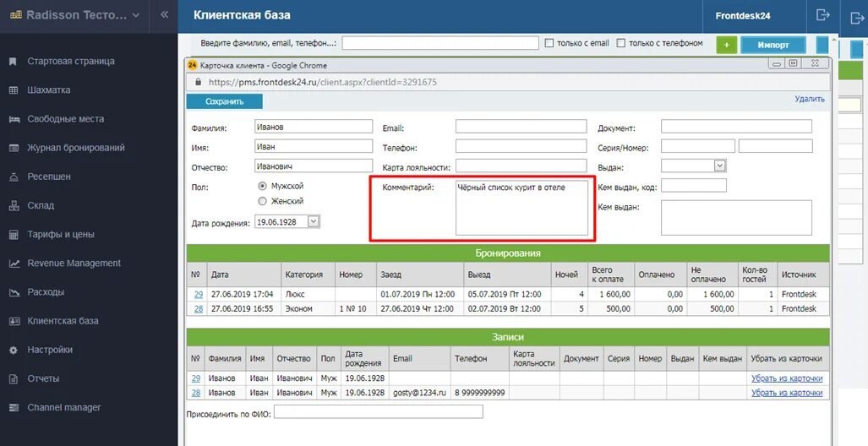868x446 pixels.
Task: Click the Удалить link
Action: click(810, 99)
